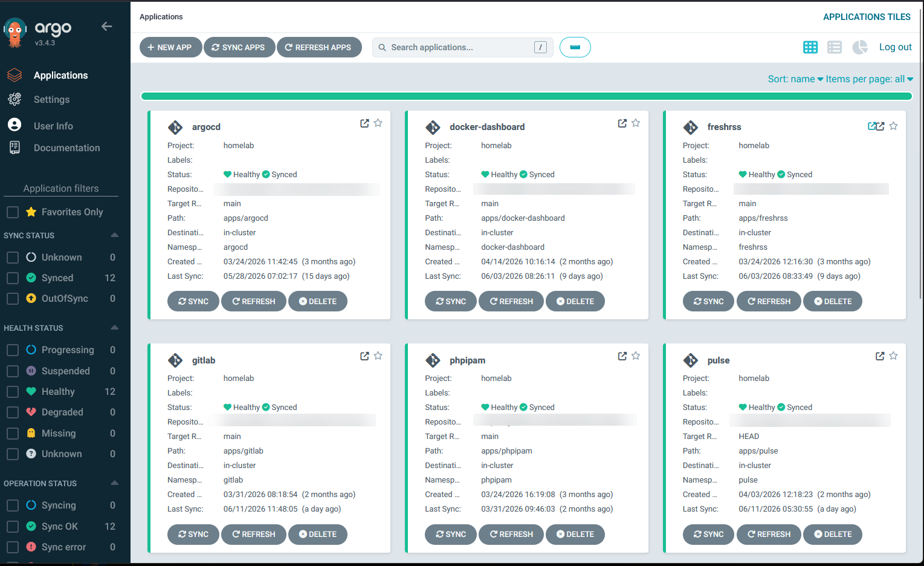The height and width of the screenshot is (566, 924).
Task: Check the Degraded health filter
Action: pos(12,412)
